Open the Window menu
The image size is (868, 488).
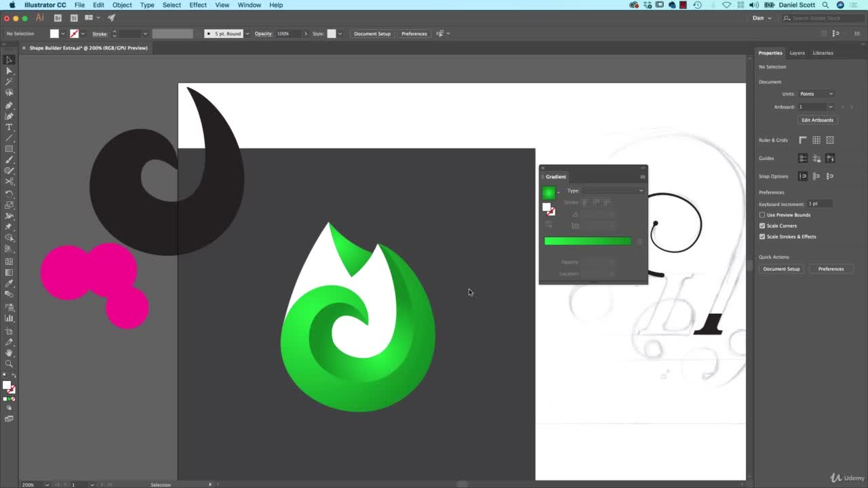(x=249, y=5)
